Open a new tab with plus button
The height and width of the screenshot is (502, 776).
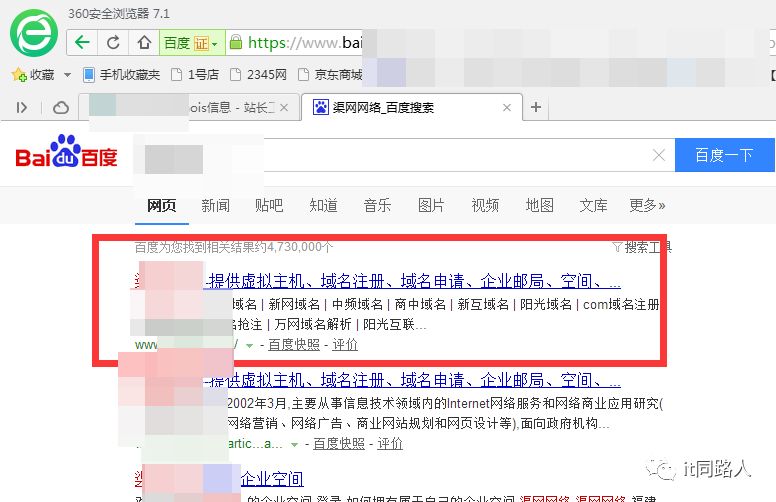[x=536, y=107]
